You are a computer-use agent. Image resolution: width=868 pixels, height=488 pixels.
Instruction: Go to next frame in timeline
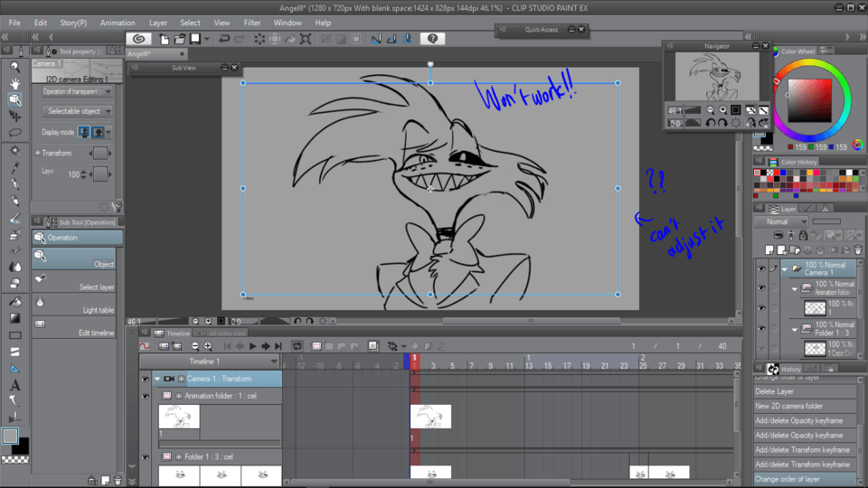pyautogui.click(x=266, y=346)
